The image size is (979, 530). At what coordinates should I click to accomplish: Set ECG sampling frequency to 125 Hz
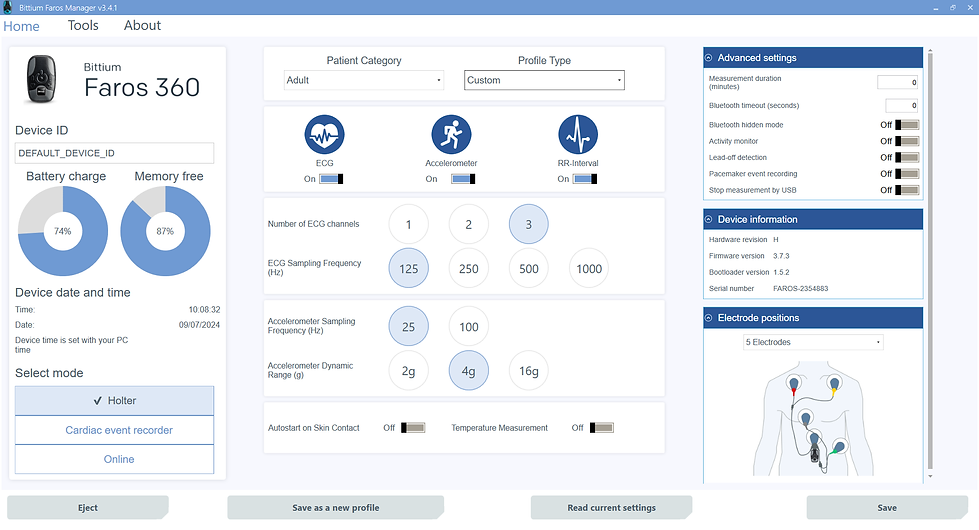click(x=408, y=268)
